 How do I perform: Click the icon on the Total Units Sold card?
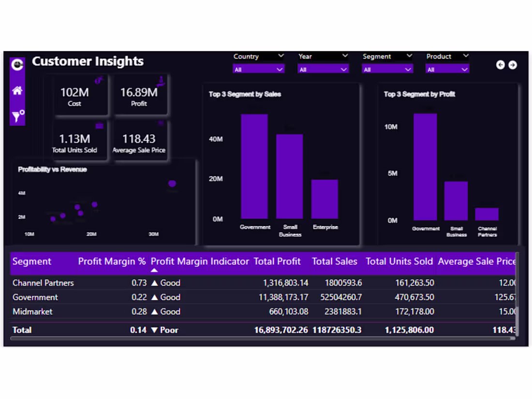pos(100,126)
